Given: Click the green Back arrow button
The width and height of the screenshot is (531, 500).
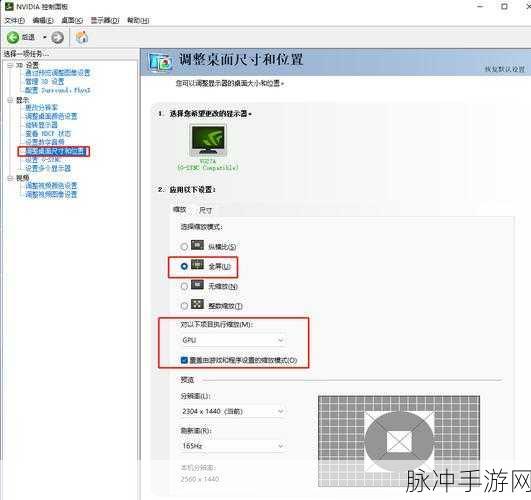Looking at the screenshot, I should (x=13, y=37).
